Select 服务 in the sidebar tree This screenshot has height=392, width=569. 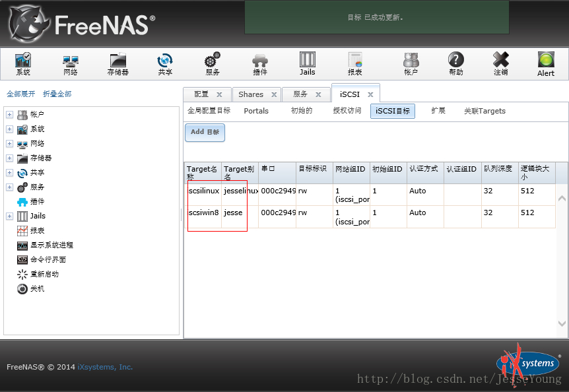point(37,187)
